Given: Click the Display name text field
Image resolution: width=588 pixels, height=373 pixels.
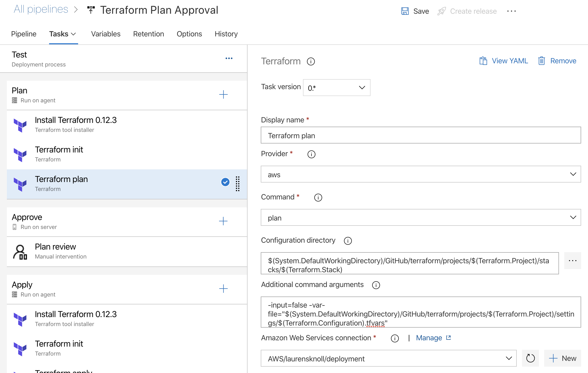Looking at the screenshot, I should pyautogui.click(x=421, y=135).
